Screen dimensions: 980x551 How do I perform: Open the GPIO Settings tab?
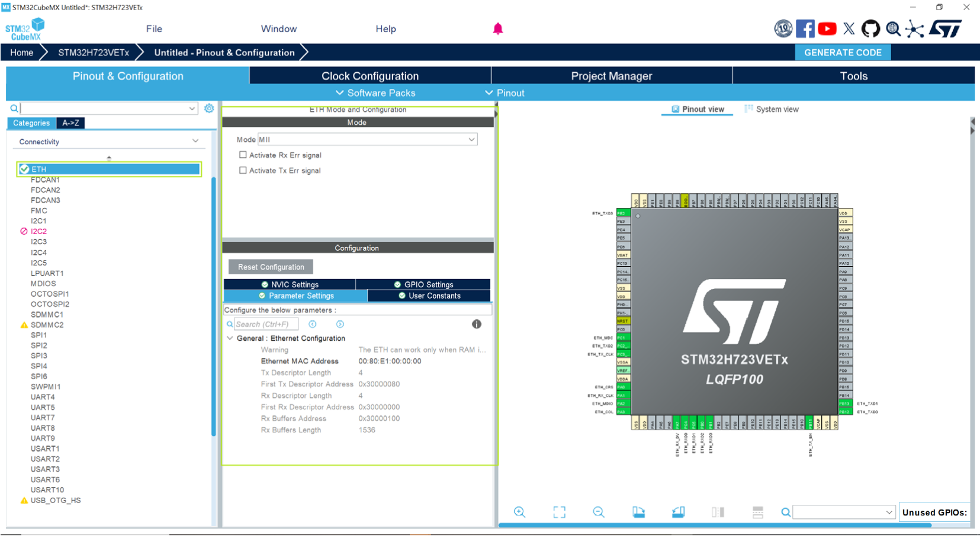coord(423,284)
